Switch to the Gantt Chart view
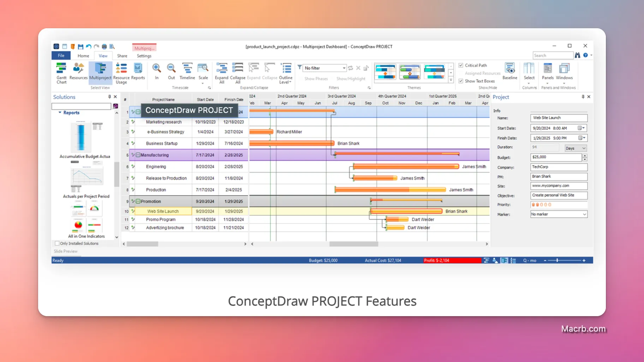Viewport: 644px width, 362px height. 61,73
